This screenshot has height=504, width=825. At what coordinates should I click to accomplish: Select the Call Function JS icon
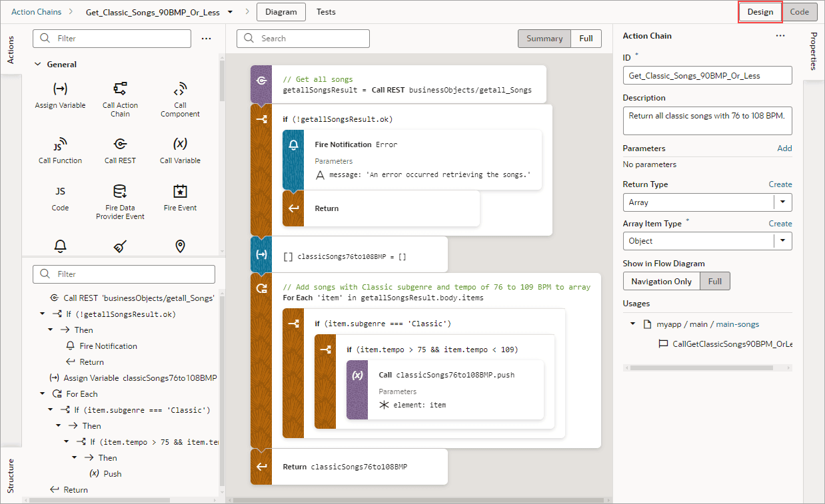[x=60, y=145]
